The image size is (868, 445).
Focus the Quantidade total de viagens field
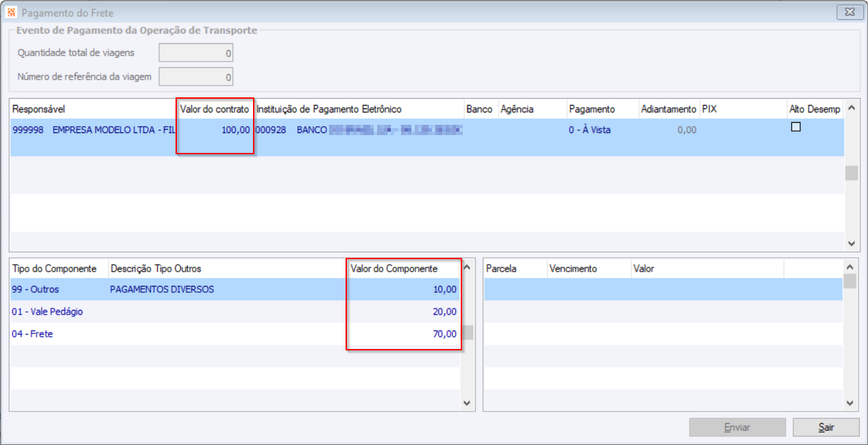pos(196,53)
